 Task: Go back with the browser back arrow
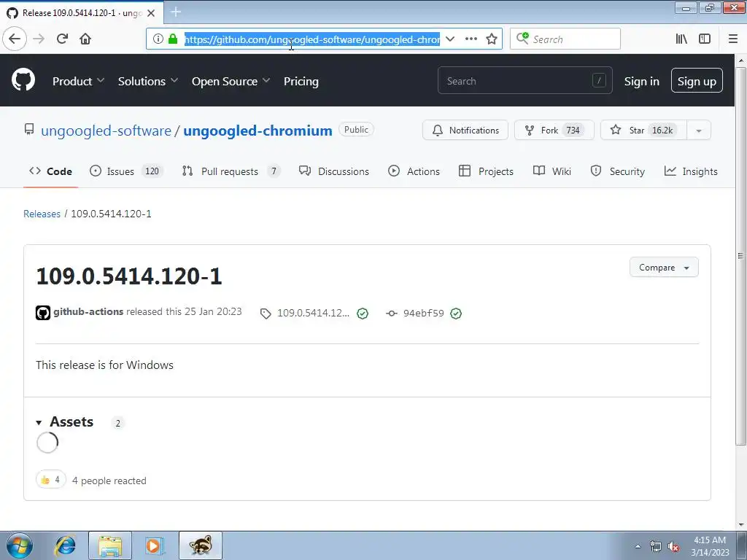pos(15,39)
